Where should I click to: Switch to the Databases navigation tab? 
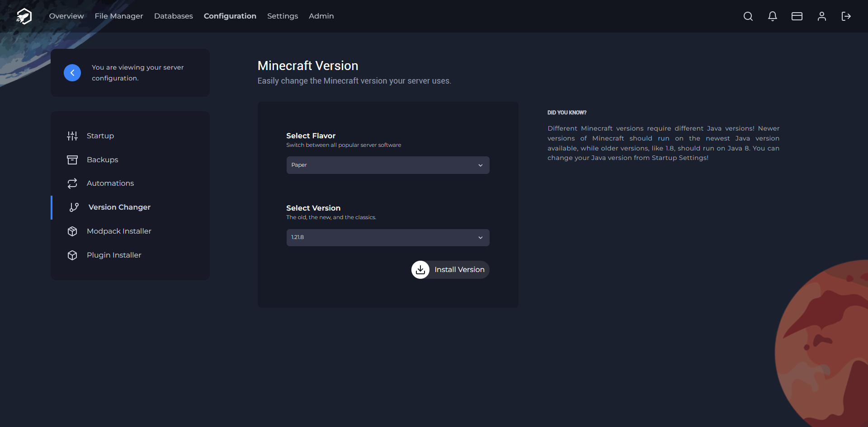[173, 16]
